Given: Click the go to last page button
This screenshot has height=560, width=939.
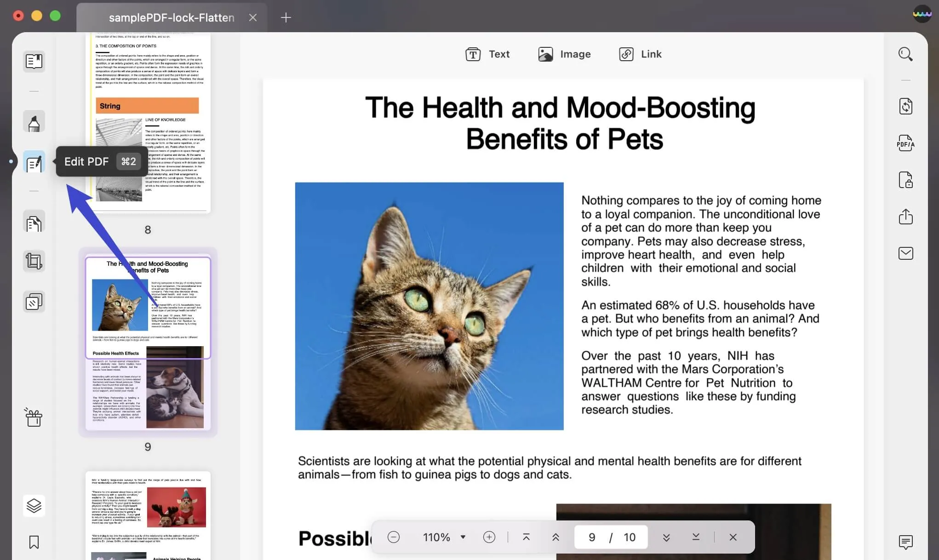Looking at the screenshot, I should tap(696, 537).
